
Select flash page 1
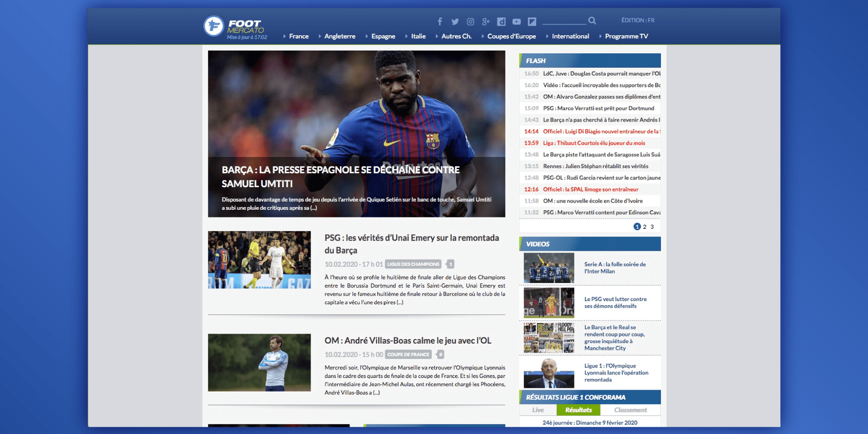637,226
